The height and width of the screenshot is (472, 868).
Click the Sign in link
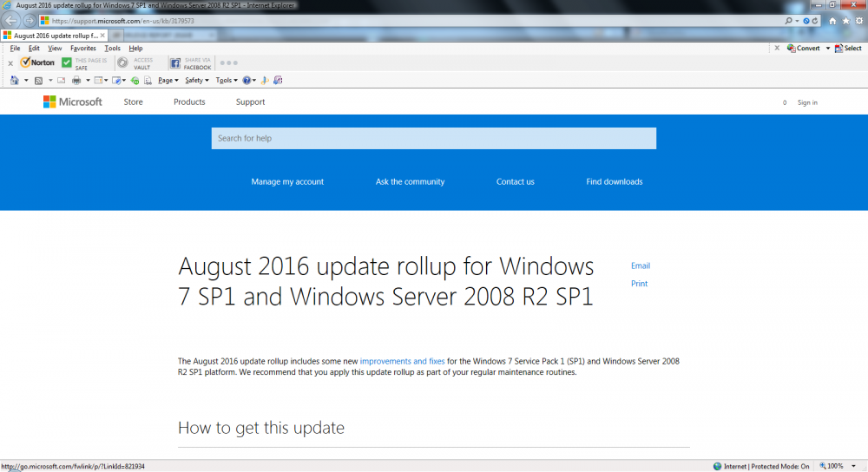[807, 102]
